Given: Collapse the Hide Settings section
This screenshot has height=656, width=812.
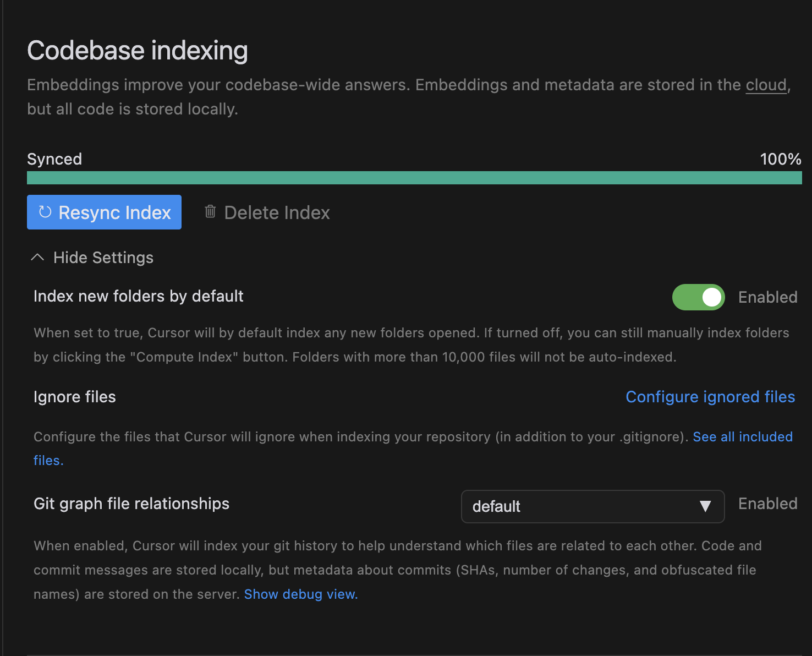Looking at the screenshot, I should [92, 258].
